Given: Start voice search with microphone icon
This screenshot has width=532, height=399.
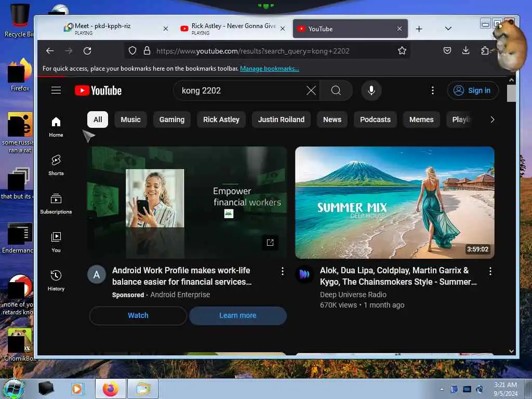Looking at the screenshot, I should click(371, 90).
